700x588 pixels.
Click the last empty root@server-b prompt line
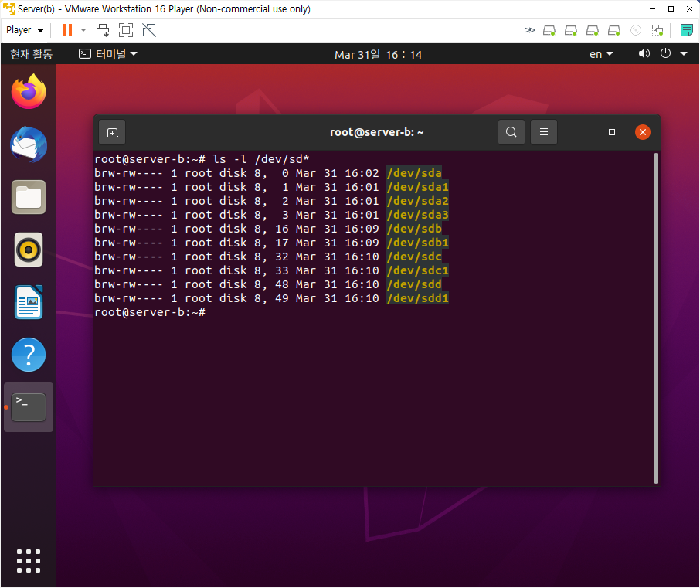[x=150, y=312]
